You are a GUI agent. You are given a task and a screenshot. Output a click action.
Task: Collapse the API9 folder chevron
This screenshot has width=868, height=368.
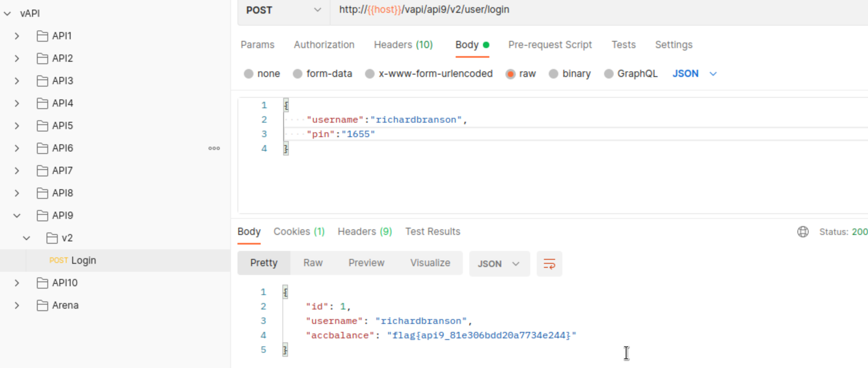tap(17, 216)
